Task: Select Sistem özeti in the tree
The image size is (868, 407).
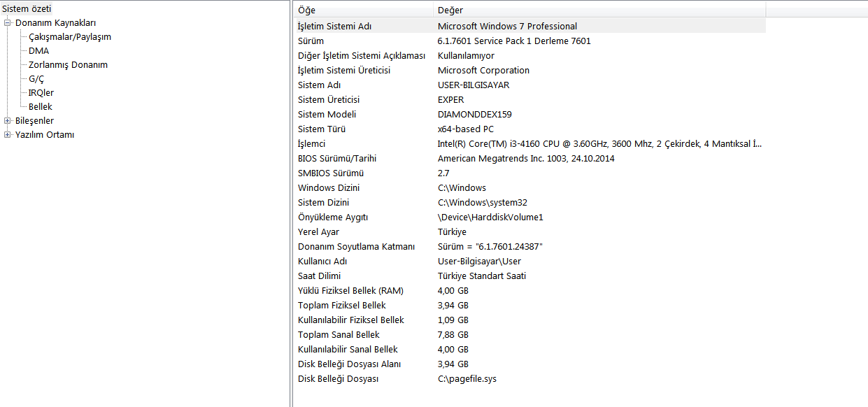Action: click(27, 8)
